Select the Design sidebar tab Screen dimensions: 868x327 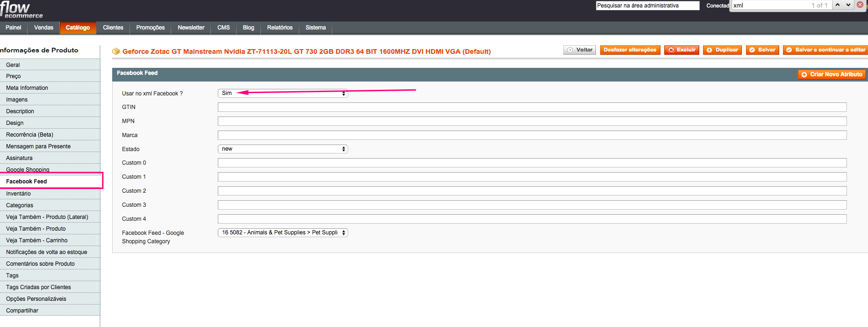click(x=50, y=123)
